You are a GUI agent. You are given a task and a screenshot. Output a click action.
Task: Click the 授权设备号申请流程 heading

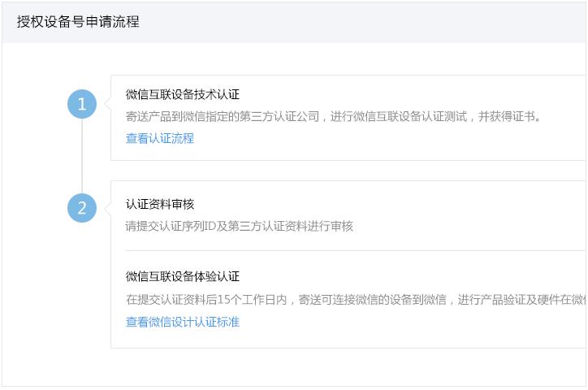[78, 22]
